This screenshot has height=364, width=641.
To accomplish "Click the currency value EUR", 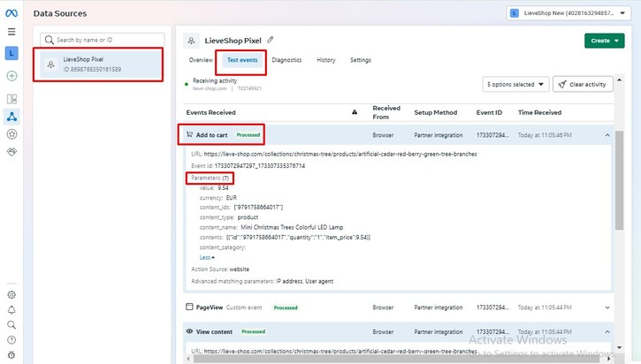I will 232,198.
